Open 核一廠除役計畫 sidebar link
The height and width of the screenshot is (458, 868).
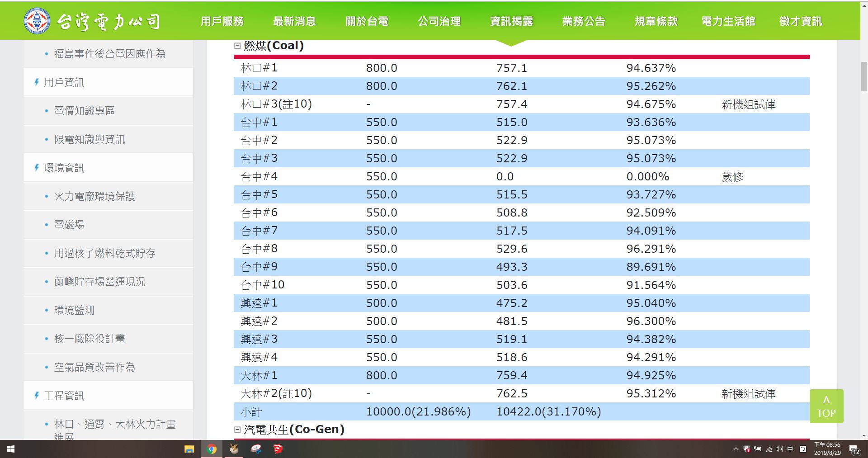90,339
